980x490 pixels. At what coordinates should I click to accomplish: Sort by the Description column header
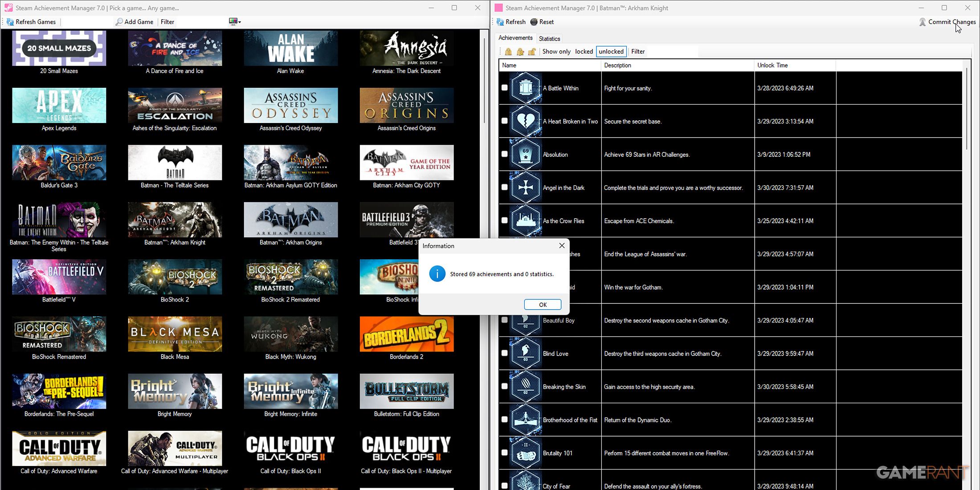[x=678, y=65]
